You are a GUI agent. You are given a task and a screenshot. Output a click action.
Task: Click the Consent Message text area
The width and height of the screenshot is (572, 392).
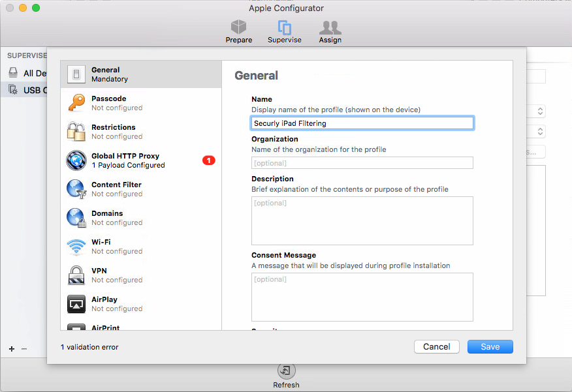pyautogui.click(x=362, y=297)
